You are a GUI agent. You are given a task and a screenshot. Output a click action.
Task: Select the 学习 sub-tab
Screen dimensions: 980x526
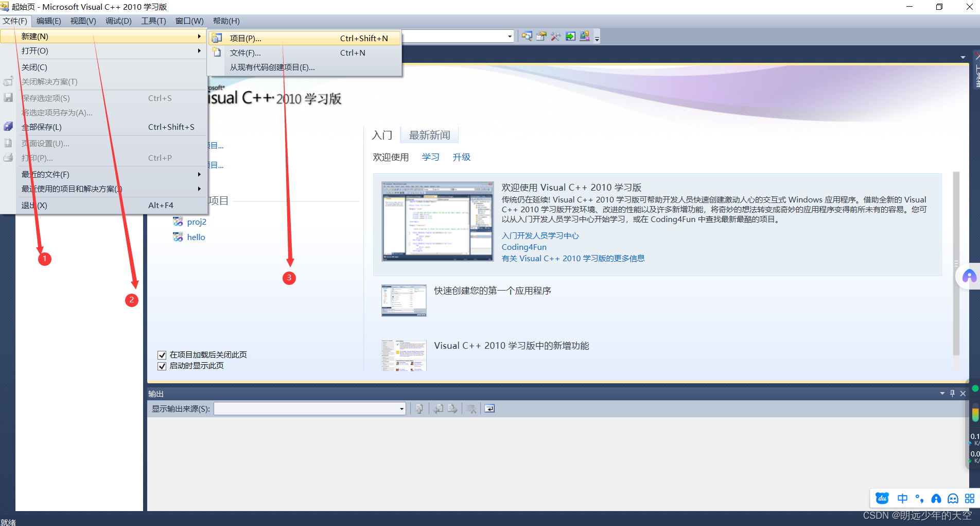point(430,157)
